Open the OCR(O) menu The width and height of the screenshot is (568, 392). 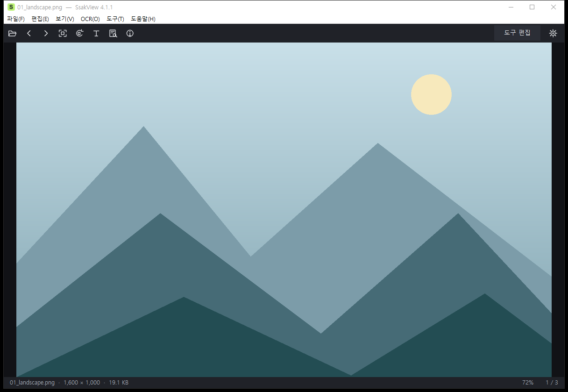pos(90,19)
